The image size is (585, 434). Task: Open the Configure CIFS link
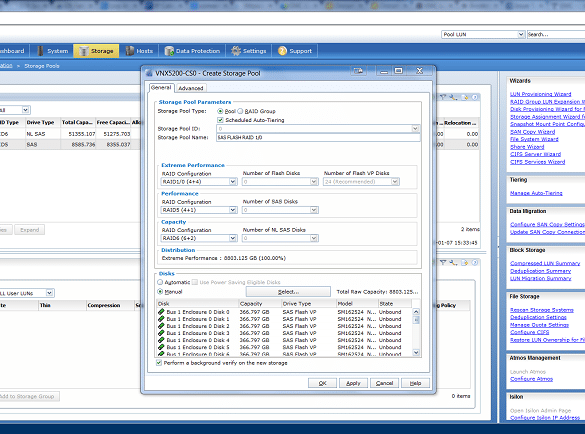coord(529,332)
